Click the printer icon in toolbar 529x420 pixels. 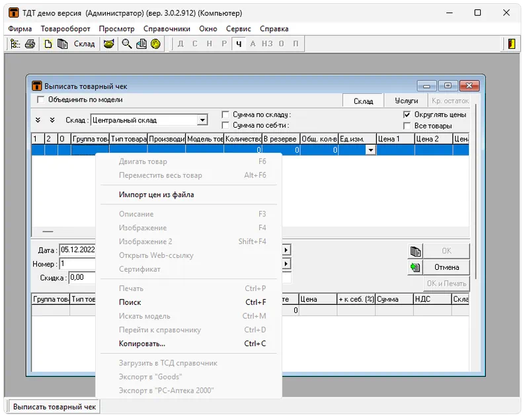click(30, 44)
